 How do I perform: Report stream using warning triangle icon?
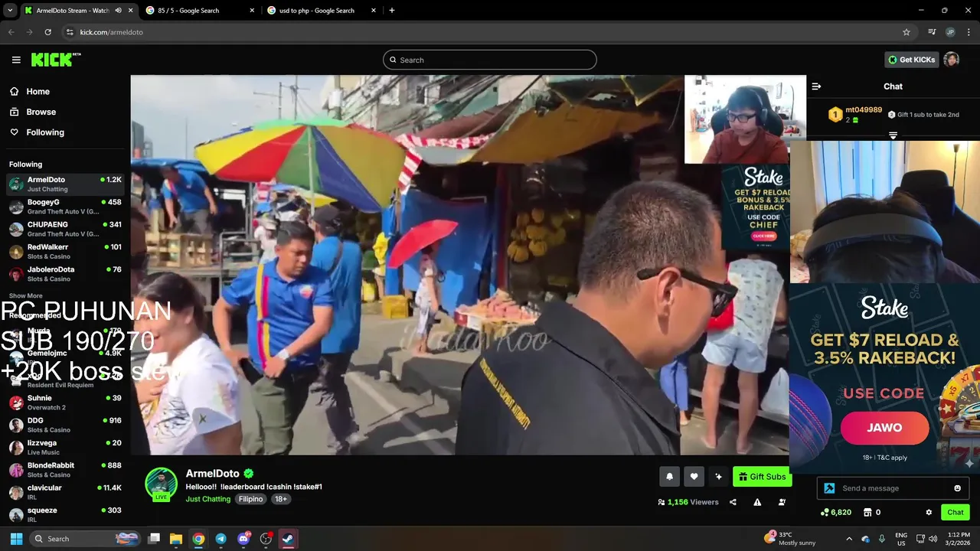[757, 502]
